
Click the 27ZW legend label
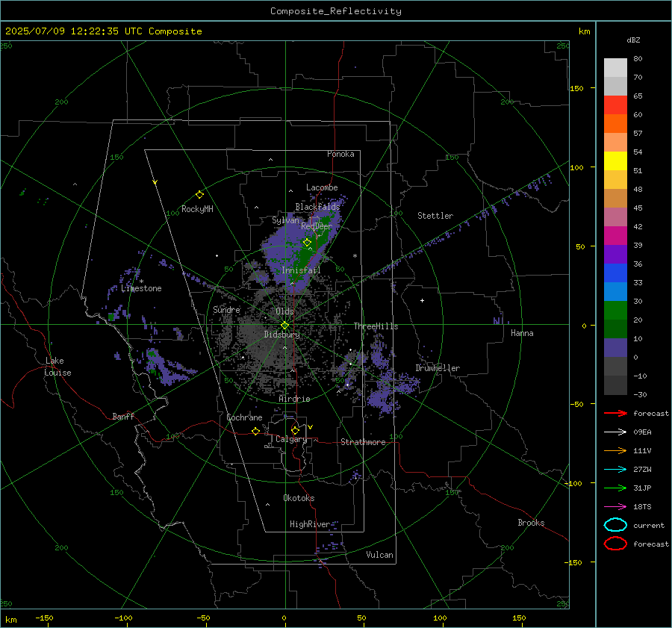point(642,470)
